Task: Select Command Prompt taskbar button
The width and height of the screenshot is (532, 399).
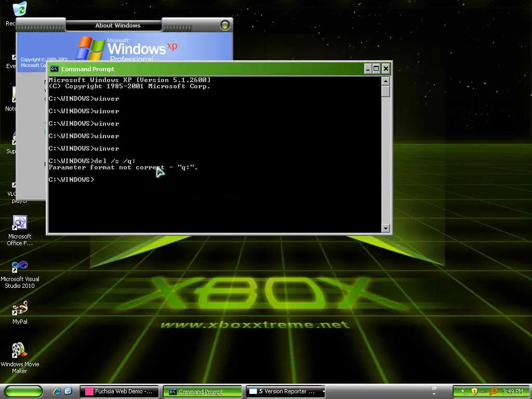Action: (202, 392)
